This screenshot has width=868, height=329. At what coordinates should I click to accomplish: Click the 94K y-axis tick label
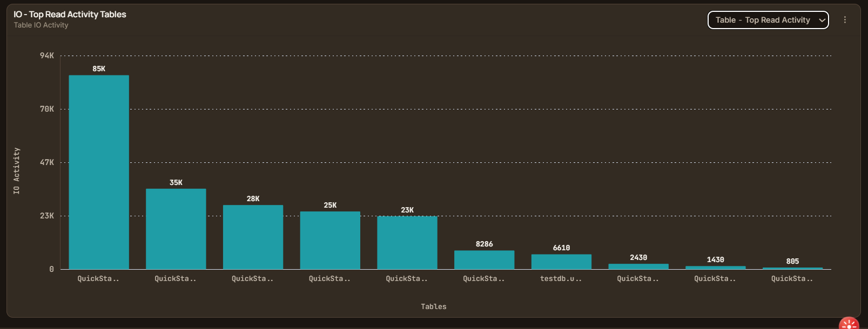pyautogui.click(x=47, y=56)
